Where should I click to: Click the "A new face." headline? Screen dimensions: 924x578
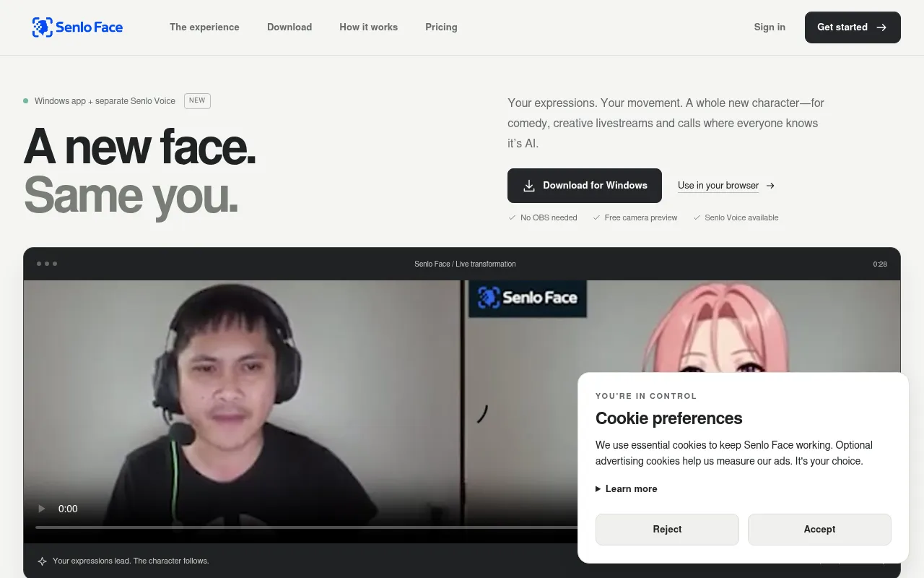tap(140, 147)
